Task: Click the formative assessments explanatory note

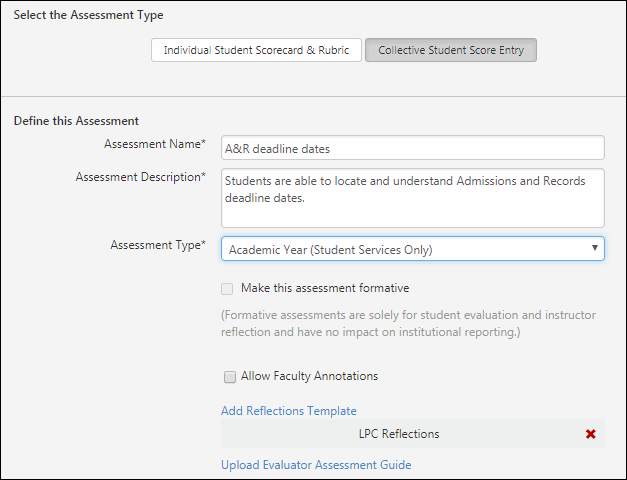Action: (x=408, y=324)
